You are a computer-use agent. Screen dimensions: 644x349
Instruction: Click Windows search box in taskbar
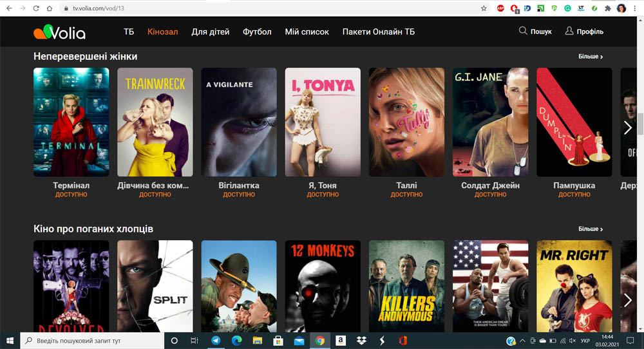pos(92,341)
